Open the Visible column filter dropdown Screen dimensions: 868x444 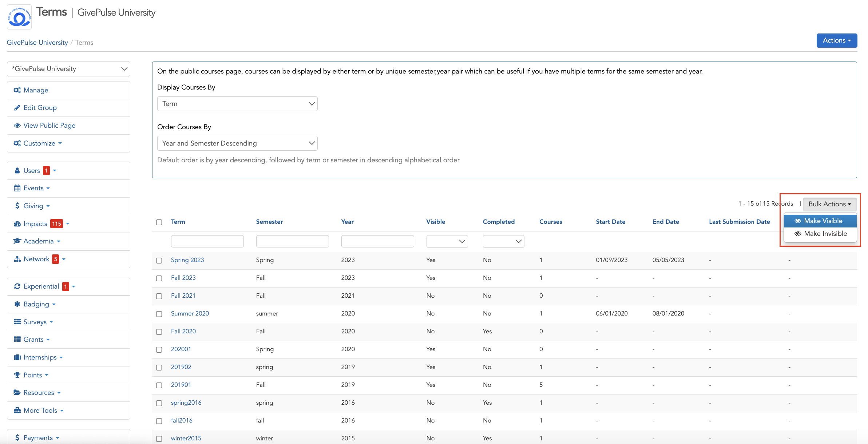point(447,241)
